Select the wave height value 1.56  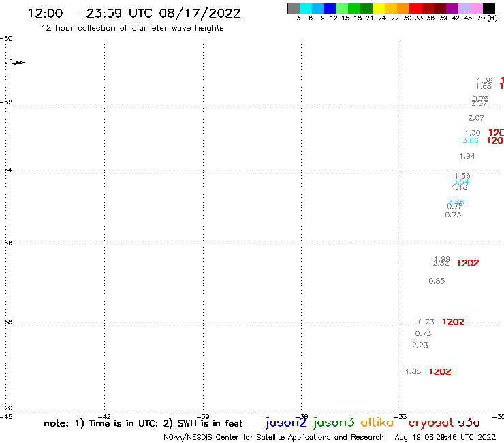[x=462, y=176]
